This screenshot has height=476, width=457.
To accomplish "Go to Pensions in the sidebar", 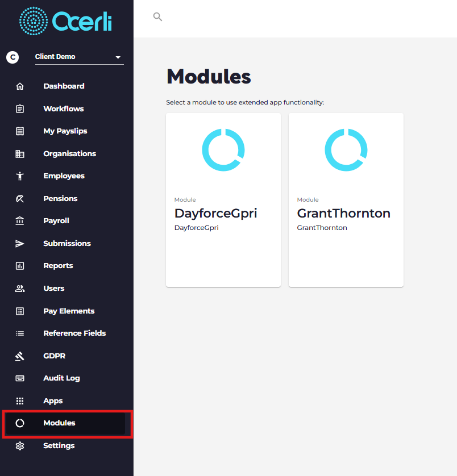I will (60, 199).
